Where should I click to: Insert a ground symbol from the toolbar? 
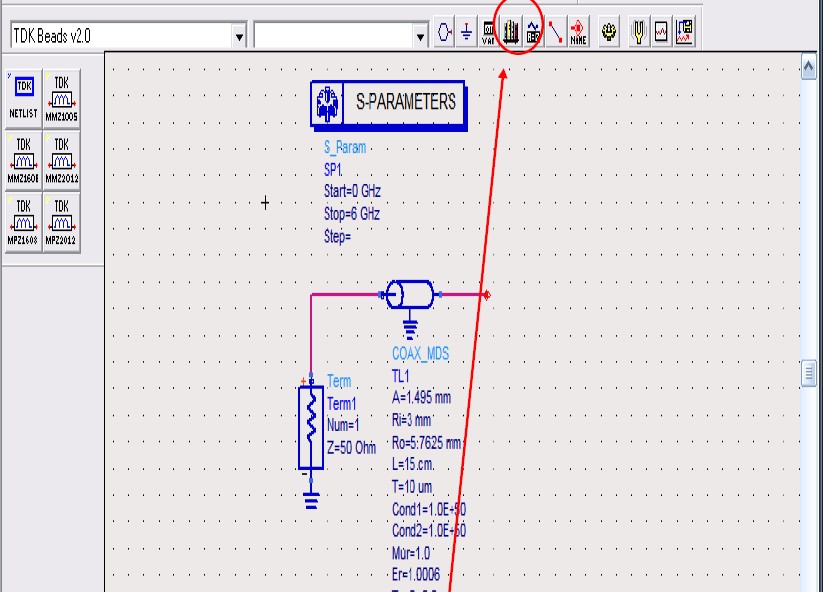467,33
